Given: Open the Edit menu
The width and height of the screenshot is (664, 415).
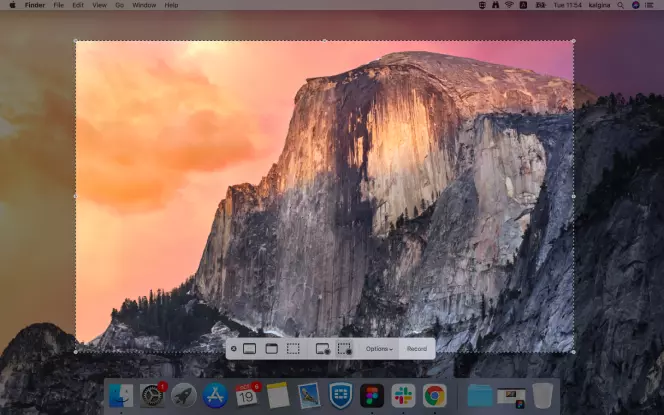Looking at the screenshot, I should point(78,5).
